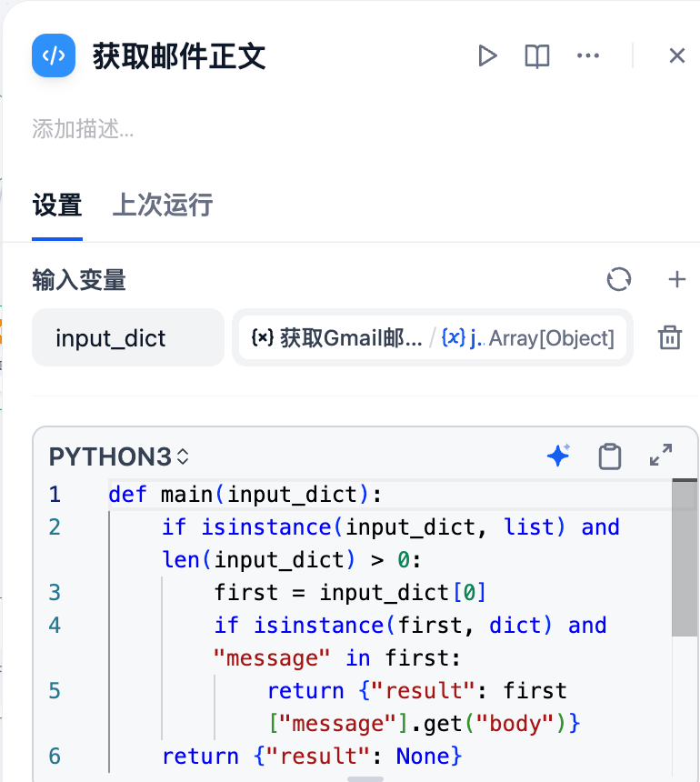Click the return None line 6
This screenshot has width=700, height=782.
[x=312, y=756]
